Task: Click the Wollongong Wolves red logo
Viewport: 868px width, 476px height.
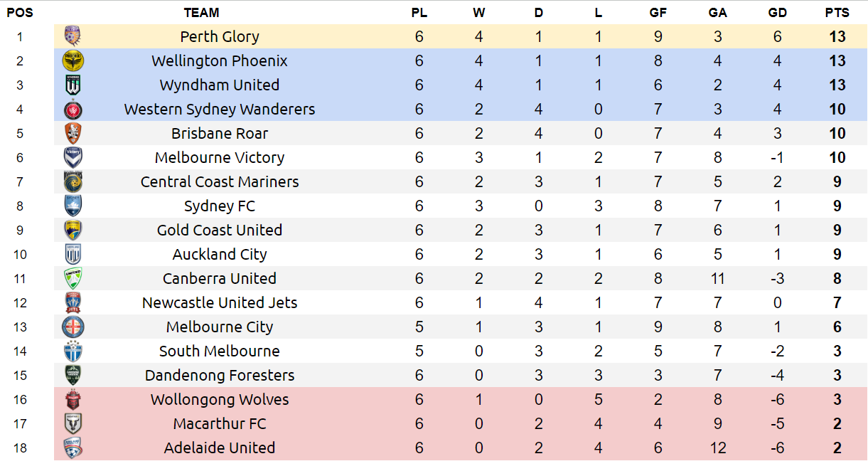Action: click(x=73, y=399)
